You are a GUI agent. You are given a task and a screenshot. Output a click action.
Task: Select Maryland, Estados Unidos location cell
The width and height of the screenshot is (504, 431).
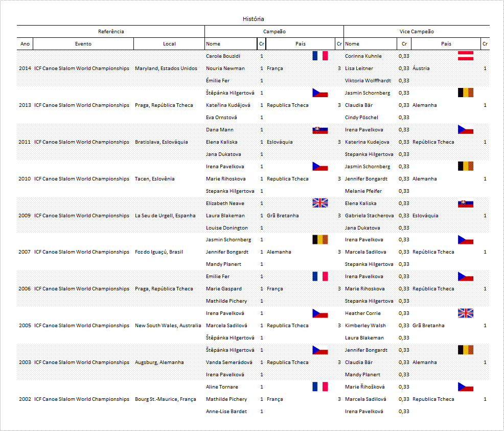click(166, 68)
